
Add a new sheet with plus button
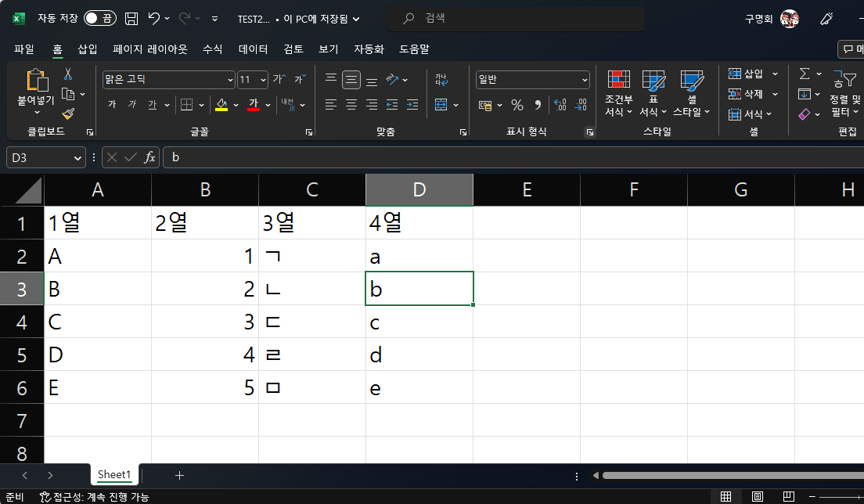179,475
